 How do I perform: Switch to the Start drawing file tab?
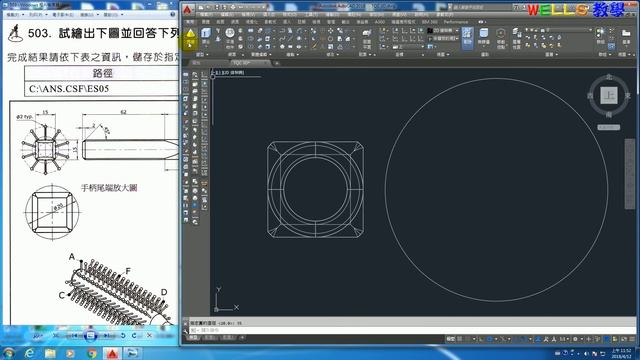point(197,63)
